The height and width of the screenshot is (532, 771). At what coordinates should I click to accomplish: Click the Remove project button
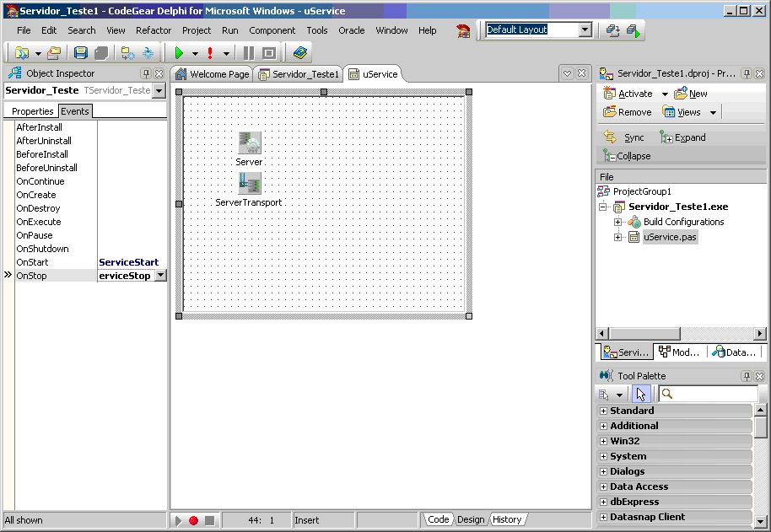628,112
